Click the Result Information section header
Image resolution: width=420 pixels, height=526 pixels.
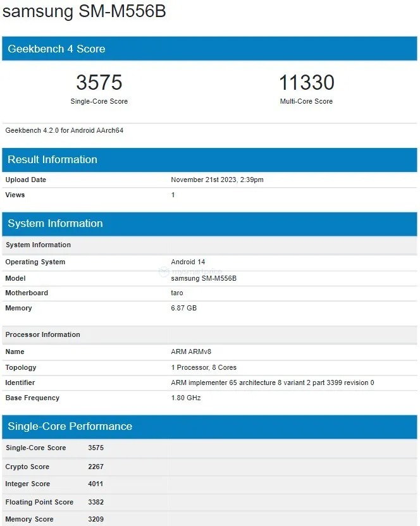coord(52,159)
